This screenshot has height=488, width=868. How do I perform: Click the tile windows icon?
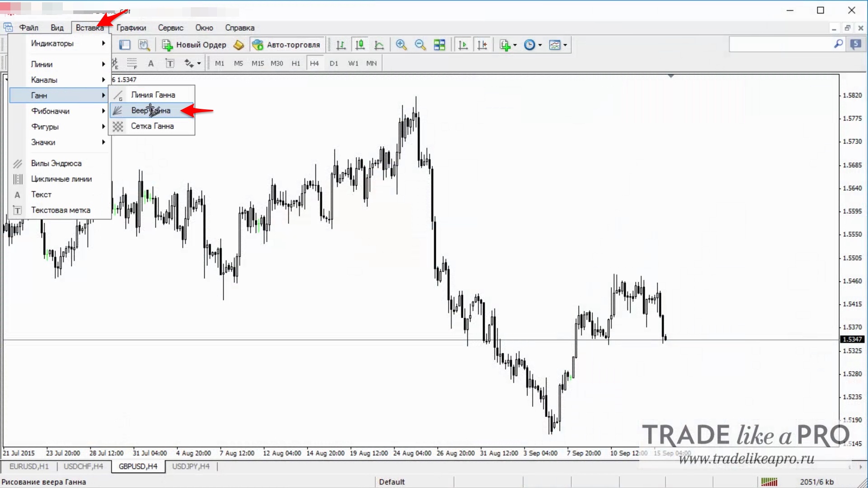(439, 45)
